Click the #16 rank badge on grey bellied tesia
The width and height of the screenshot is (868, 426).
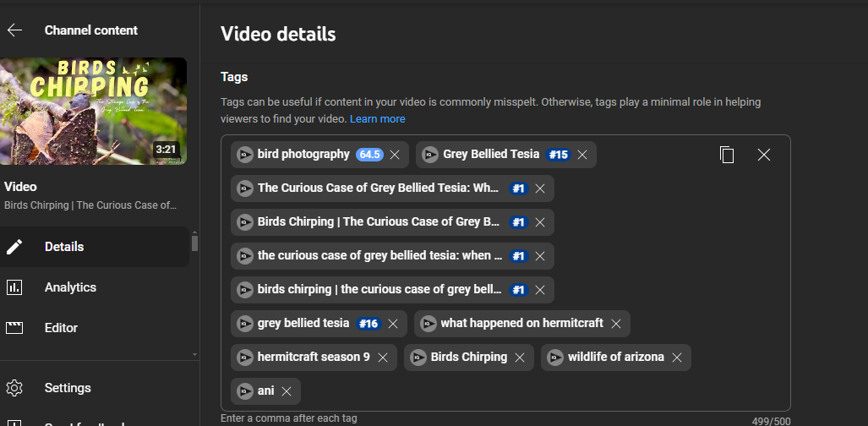coord(368,324)
